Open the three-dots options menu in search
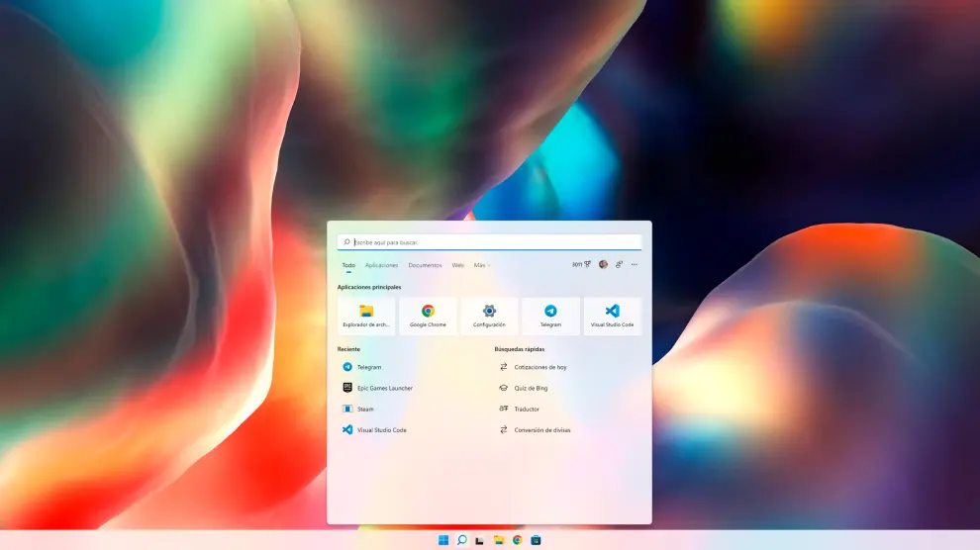 (635, 264)
